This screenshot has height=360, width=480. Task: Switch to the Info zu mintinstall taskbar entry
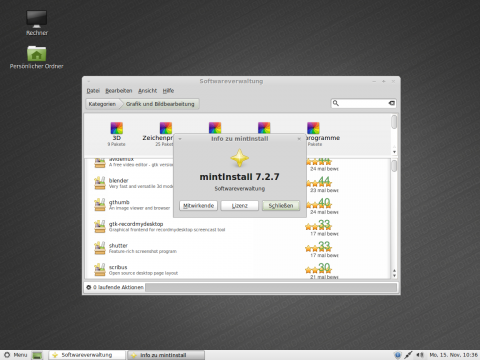coord(166,355)
